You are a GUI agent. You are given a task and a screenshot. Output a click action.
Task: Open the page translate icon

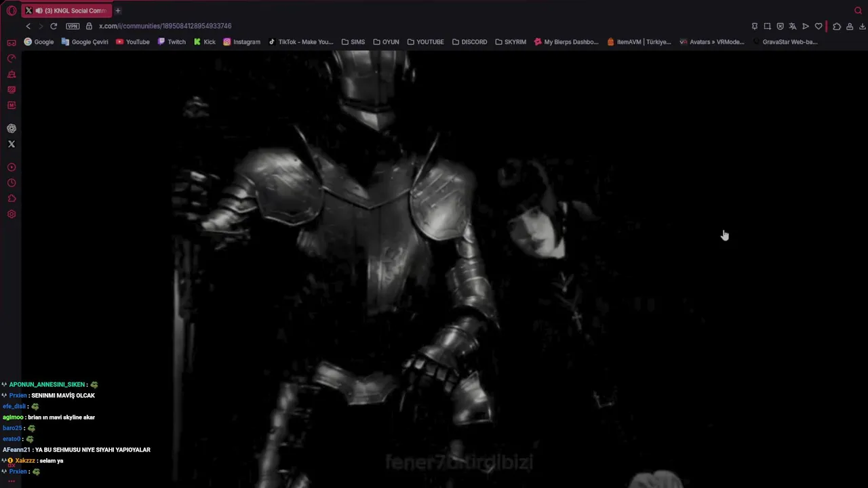[x=793, y=26]
